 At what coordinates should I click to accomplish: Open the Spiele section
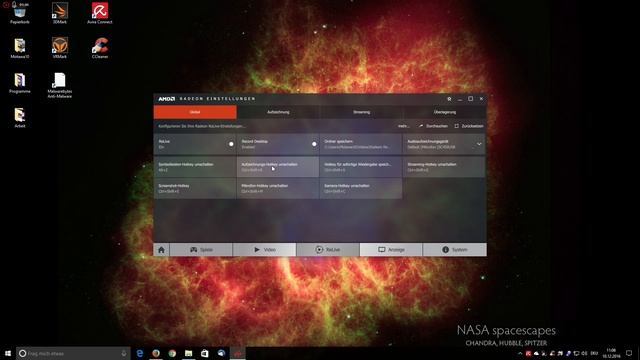(201, 250)
